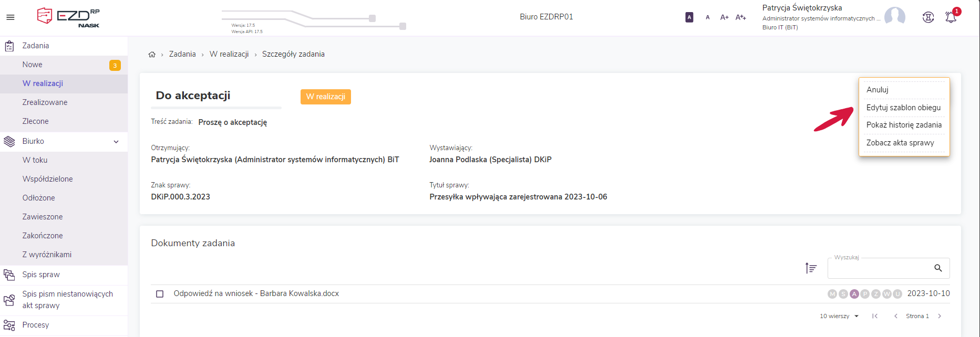The image size is (980, 337).
Task: Open the support/help icon in header
Action: 928,17
